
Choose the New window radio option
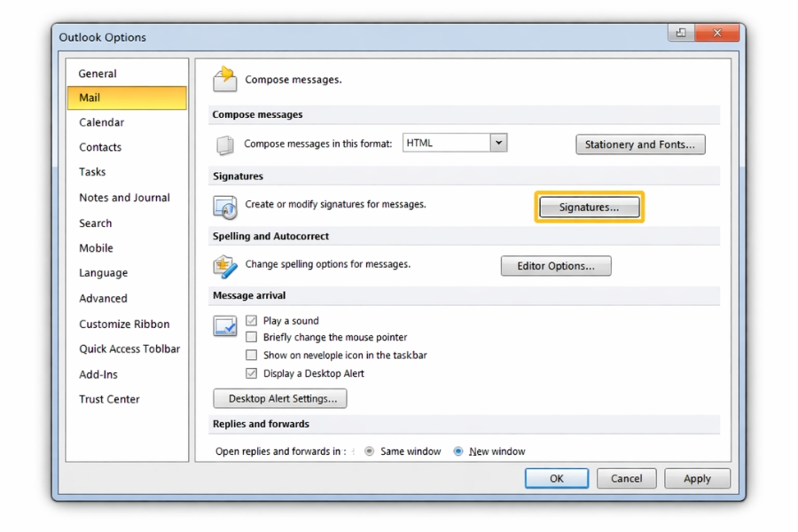[458, 451]
